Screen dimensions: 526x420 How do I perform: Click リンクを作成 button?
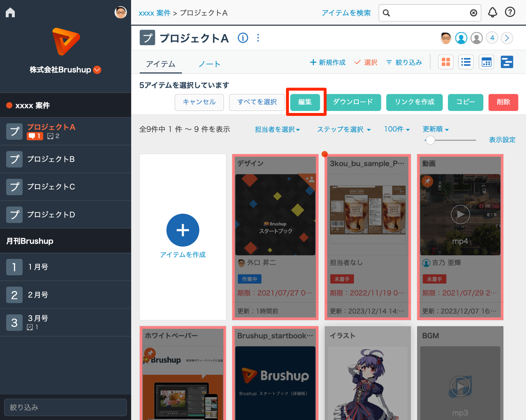(414, 102)
